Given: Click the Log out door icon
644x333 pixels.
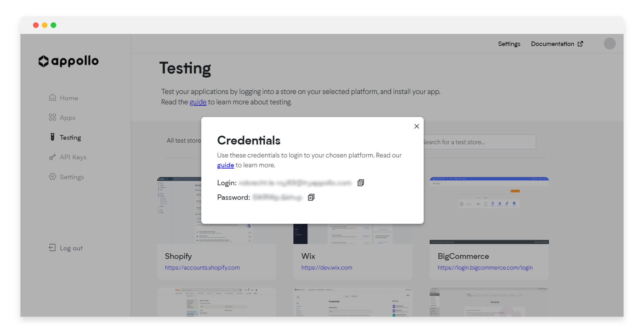Looking at the screenshot, I should (52, 248).
